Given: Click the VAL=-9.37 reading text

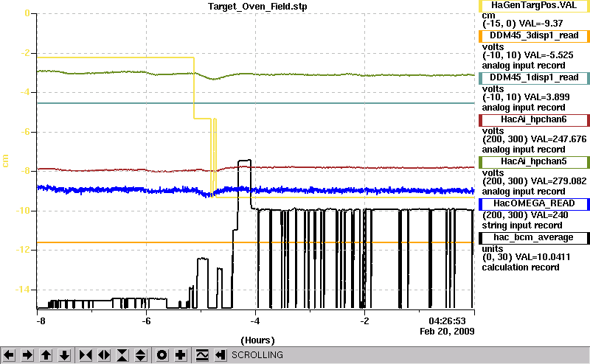Looking at the screenshot, I should [541, 24].
